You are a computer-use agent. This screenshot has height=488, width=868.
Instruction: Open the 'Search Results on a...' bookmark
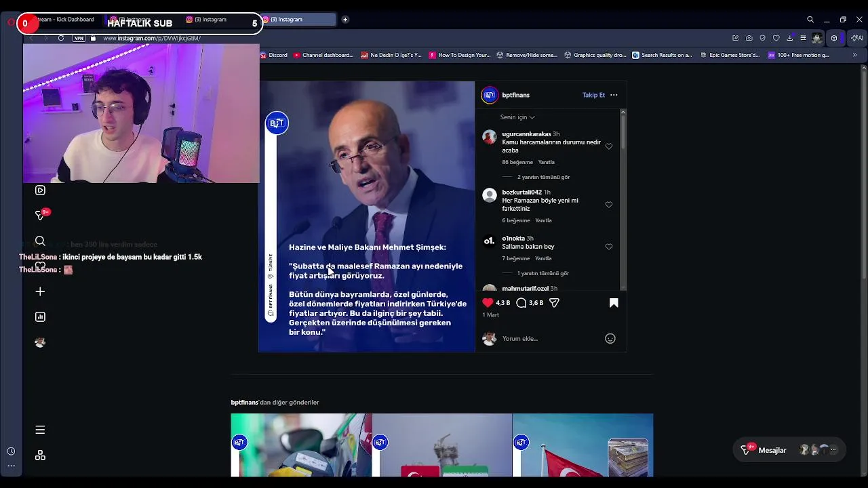[x=663, y=55]
